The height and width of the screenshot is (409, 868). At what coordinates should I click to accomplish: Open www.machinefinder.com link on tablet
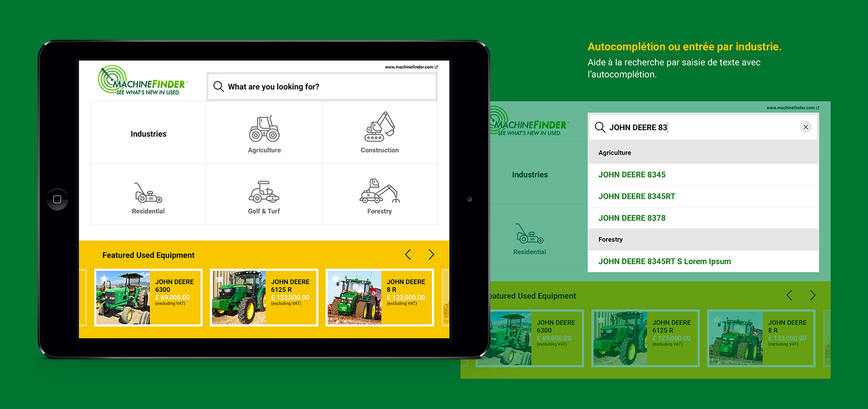pos(411,67)
